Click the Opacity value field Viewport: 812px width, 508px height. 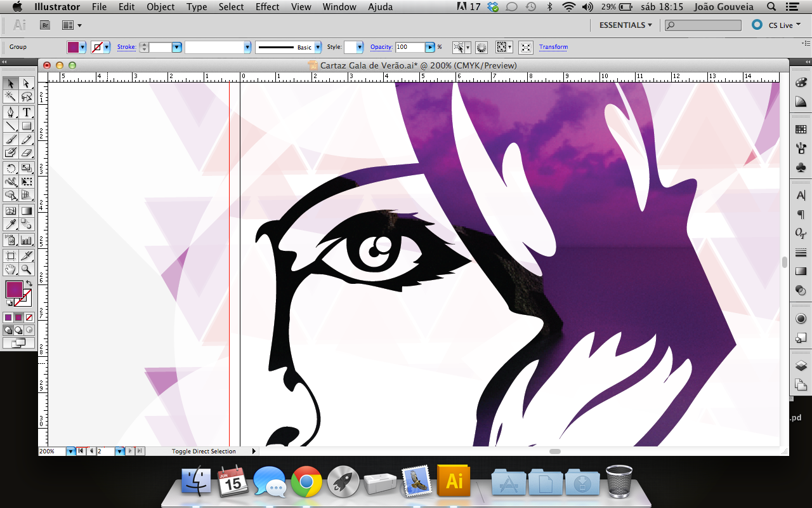[410, 47]
